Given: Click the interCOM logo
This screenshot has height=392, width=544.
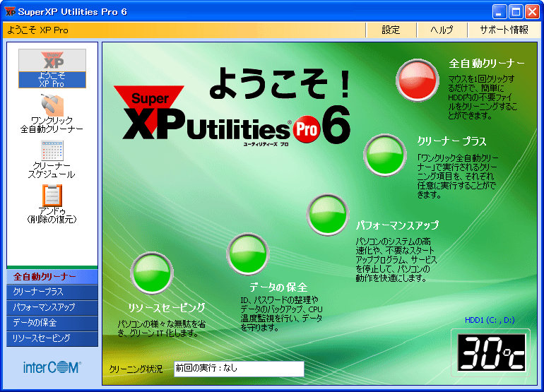Looking at the screenshot, I should (52, 367).
